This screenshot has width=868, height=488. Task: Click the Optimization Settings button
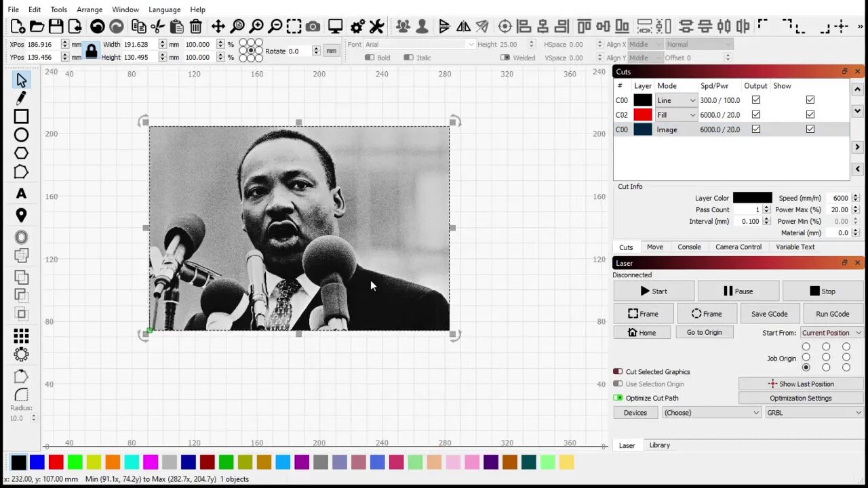(800, 399)
